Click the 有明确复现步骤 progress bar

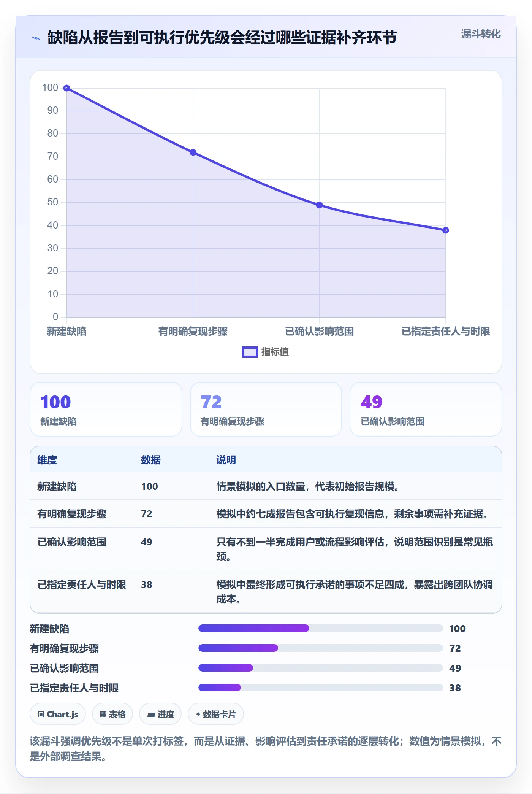[x=320, y=648]
